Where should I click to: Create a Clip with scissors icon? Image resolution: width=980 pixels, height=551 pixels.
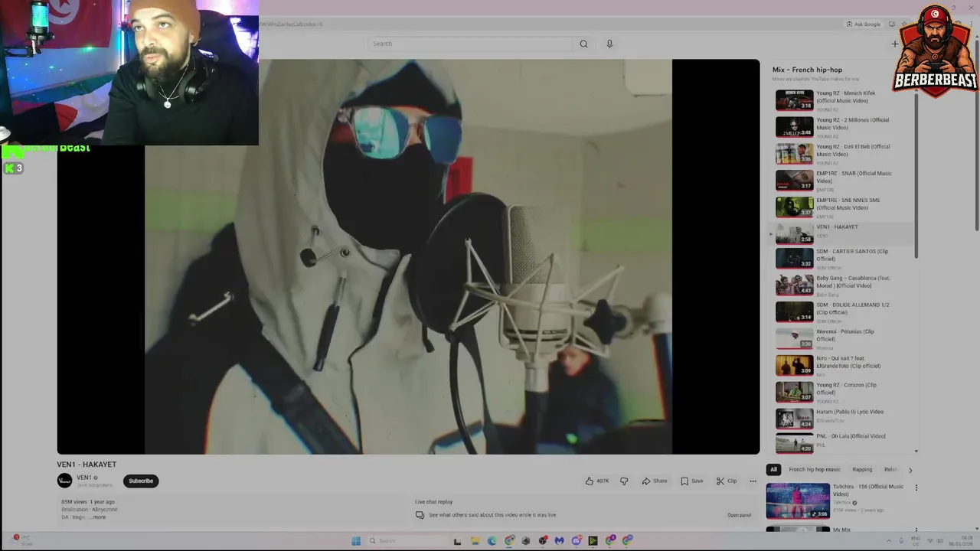coord(727,481)
